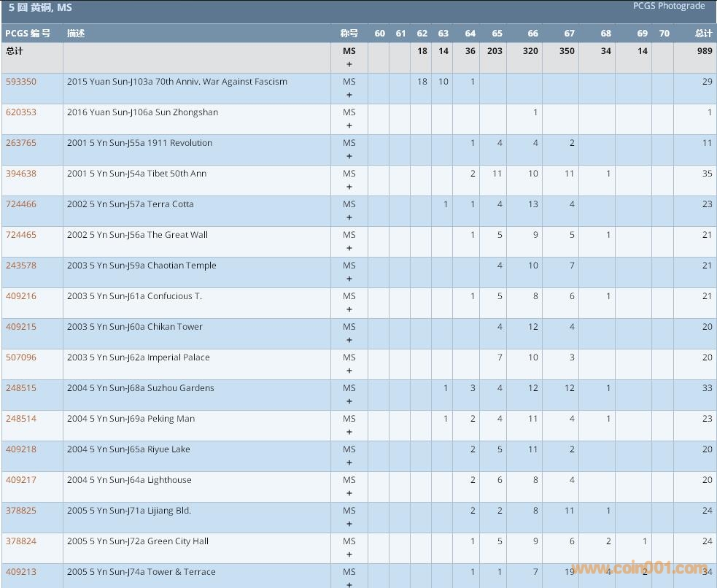Open PCGS number 593350 link
The image size is (717, 588).
(x=20, y=82)
